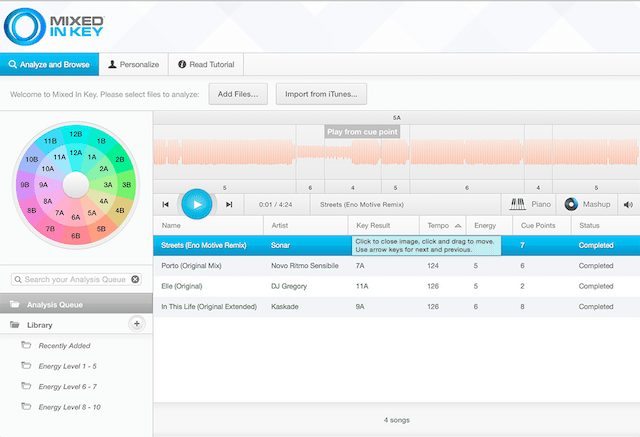Click the track title in player bar
Image resolution: width=640 pixels, height=437 pixels.
click(x=362, y=204)
